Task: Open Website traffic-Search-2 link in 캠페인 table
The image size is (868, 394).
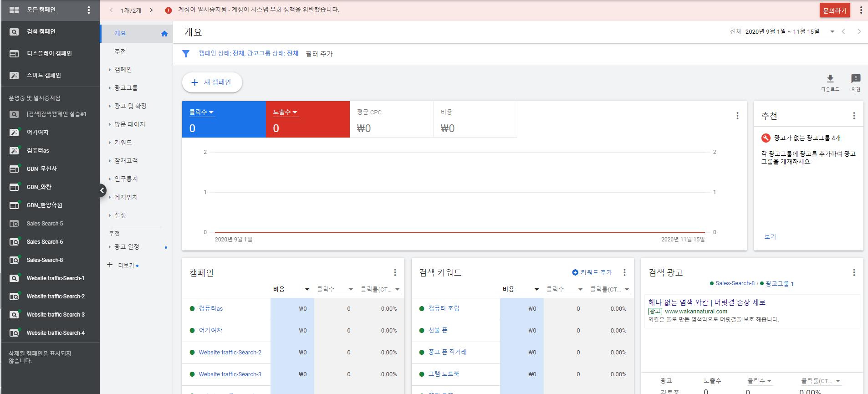Action: [x=230, y=353]
